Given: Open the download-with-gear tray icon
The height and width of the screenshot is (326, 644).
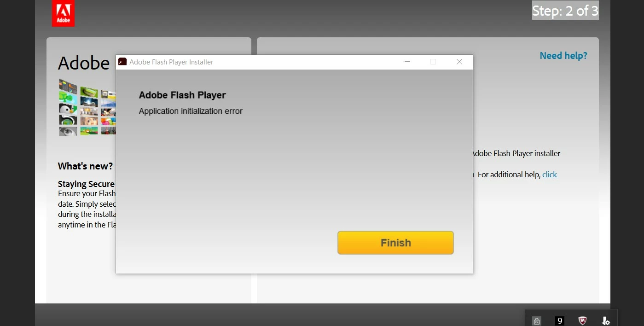Looking at the screenshot, I should [606, 320].
